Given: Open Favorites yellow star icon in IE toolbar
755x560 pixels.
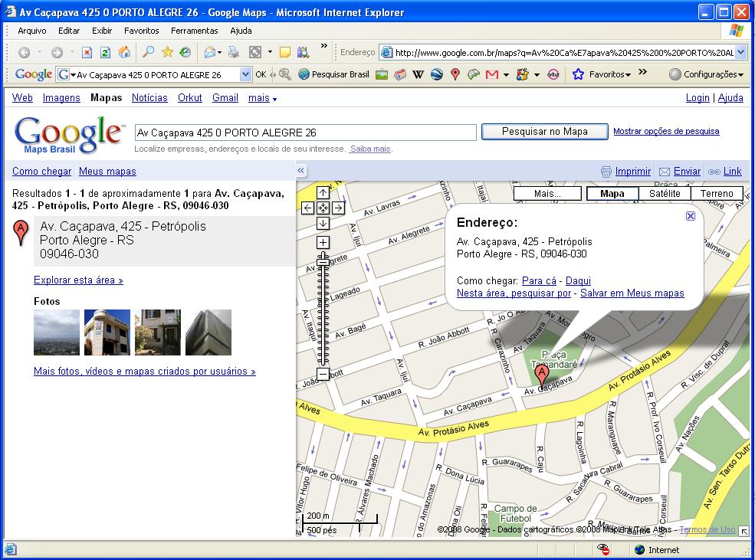Looking at the screenshot, I should point(167,51).
